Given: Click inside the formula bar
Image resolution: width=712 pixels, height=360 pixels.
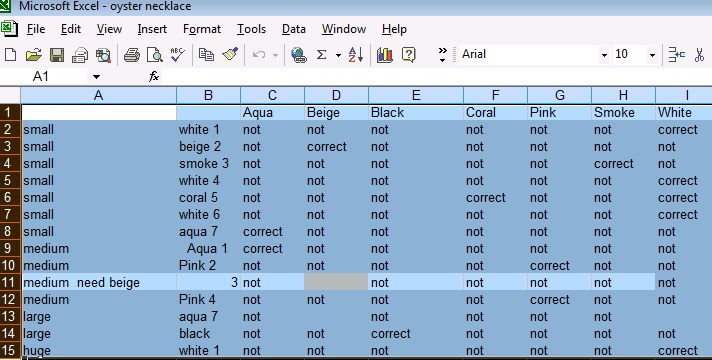Looking at the screenshot, I should pos(436,77).
